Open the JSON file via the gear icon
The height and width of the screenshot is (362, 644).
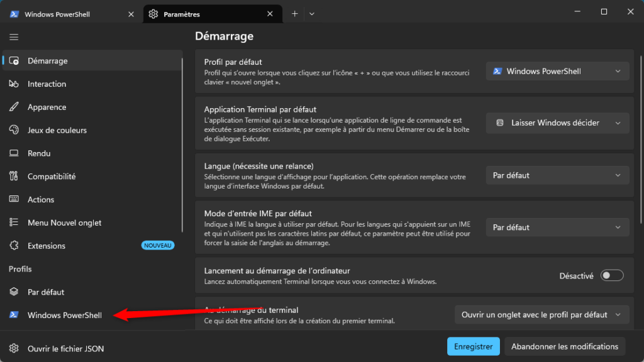tap(14, 348)
